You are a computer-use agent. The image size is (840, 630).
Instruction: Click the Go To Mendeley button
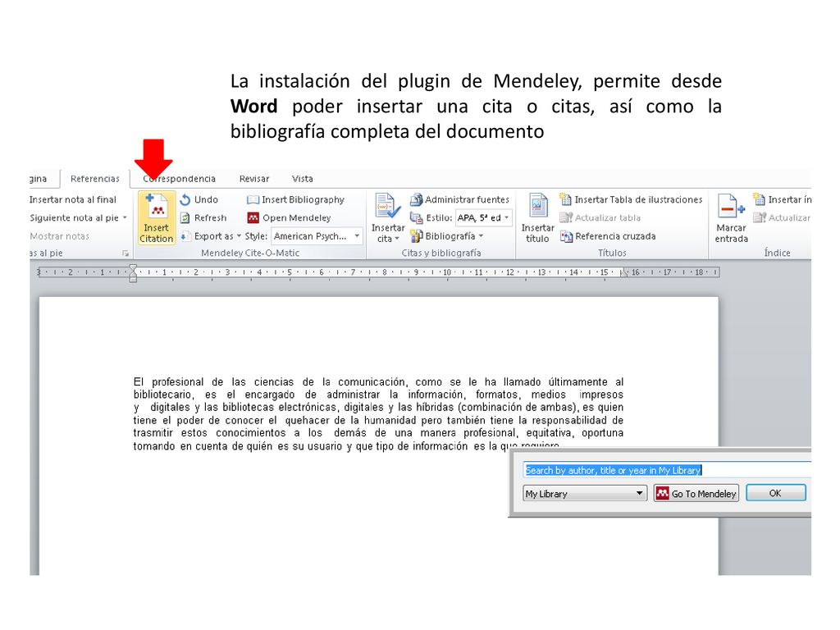(696, 493)
